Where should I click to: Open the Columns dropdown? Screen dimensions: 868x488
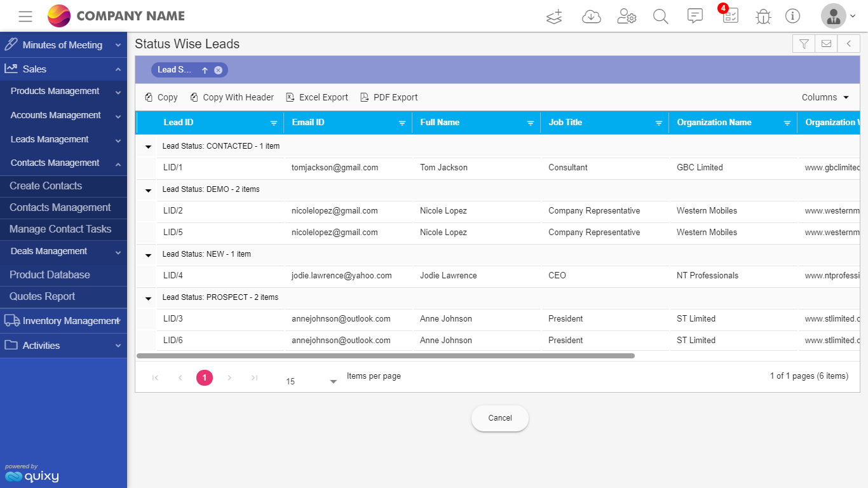[x=824, y=97]
